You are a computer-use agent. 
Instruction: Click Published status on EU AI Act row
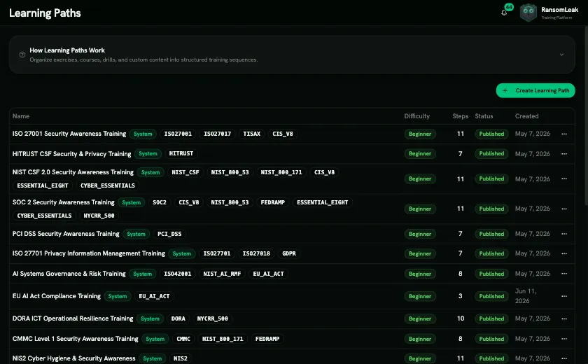pyautogui.click(x=491, y=296)
